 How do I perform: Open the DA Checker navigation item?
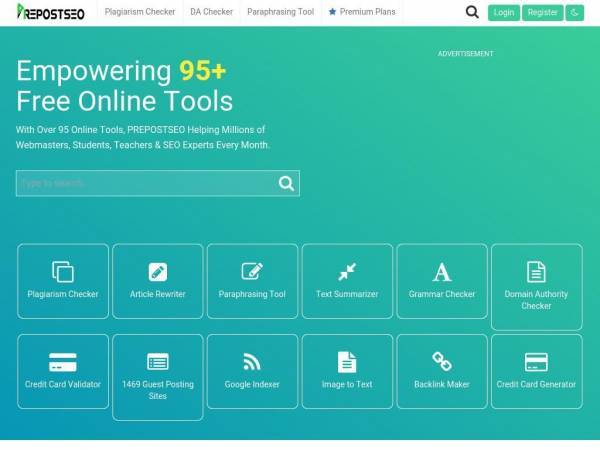pos(212,12)
